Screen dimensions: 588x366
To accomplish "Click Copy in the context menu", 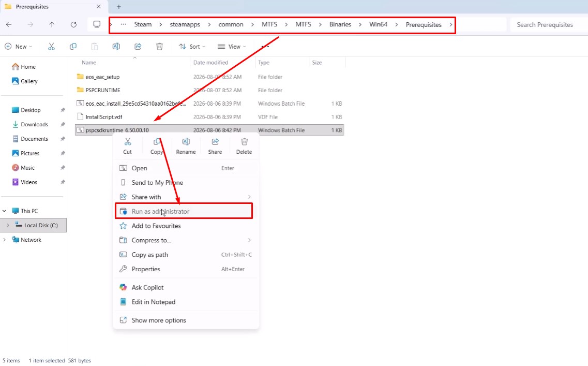I will click(x=157, y=146).
